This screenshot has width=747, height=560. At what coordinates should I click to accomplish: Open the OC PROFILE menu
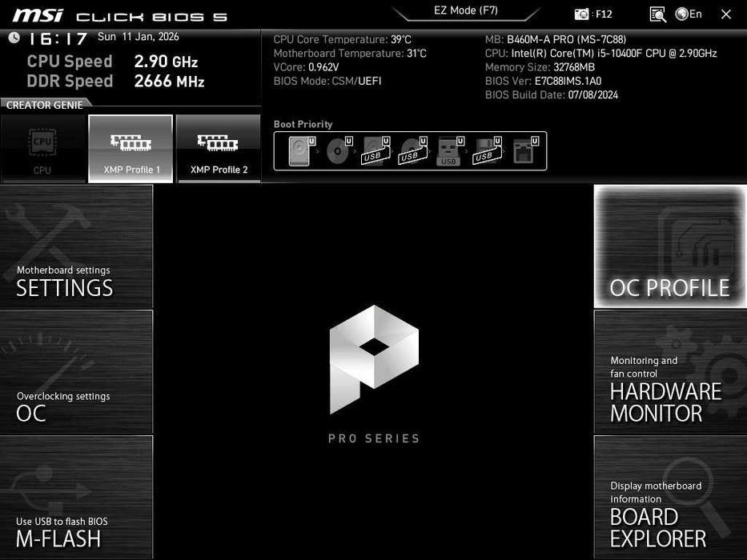click(x=670, y=246)
